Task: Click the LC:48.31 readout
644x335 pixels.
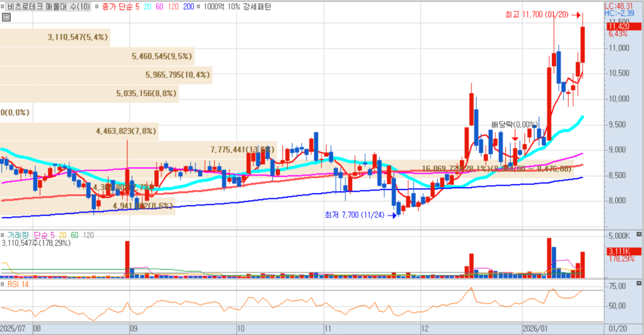Action: [619, 6]
